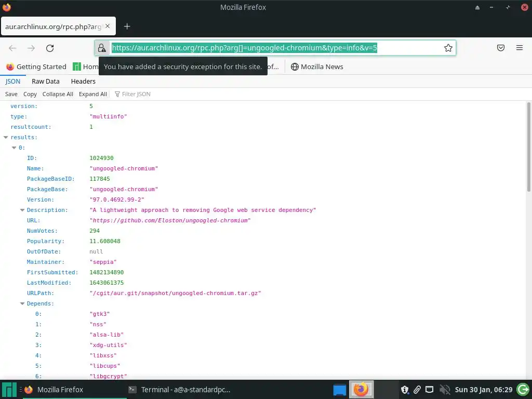Go forward with the forward arrow
Viewport: 532px width, 399px height.
[31, 48]
